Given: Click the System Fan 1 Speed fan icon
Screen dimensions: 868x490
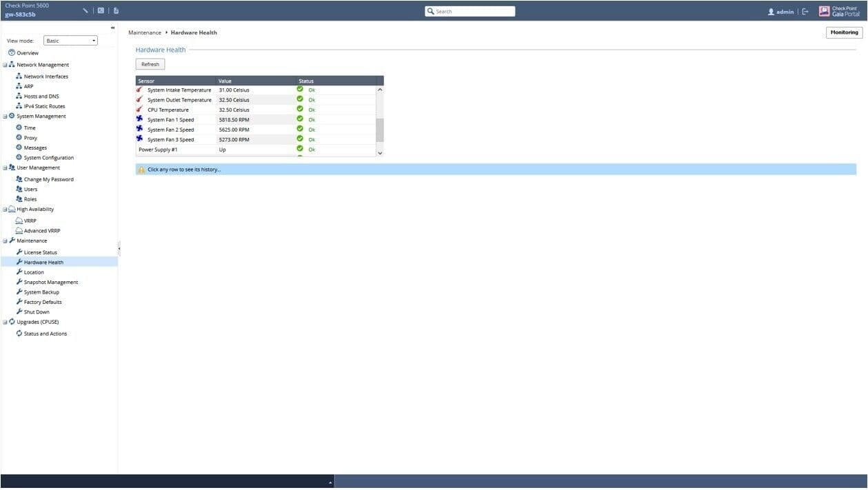Looking at the screenshot, I should 140,119.
